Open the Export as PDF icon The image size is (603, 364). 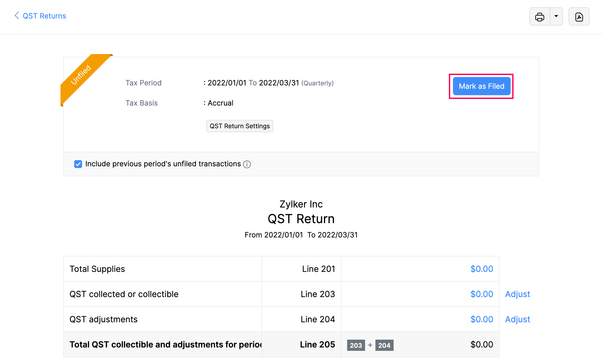tap(579, 17)
